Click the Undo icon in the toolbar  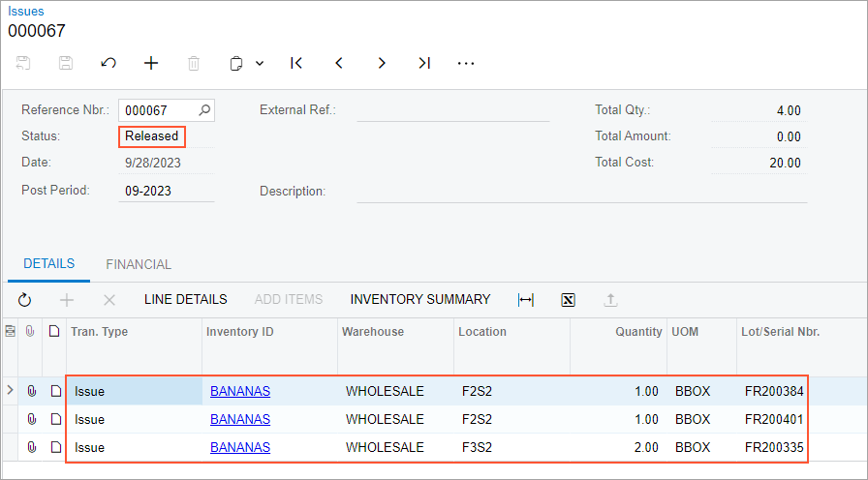[x=108, y=63]
